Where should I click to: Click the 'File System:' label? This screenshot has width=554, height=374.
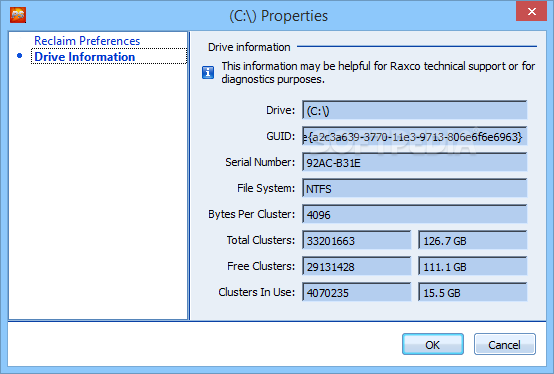266,188
